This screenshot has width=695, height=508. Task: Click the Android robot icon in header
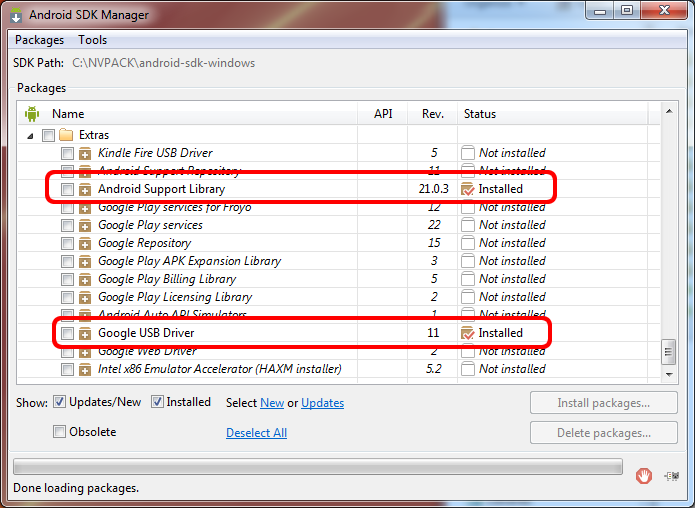(32, 114)
